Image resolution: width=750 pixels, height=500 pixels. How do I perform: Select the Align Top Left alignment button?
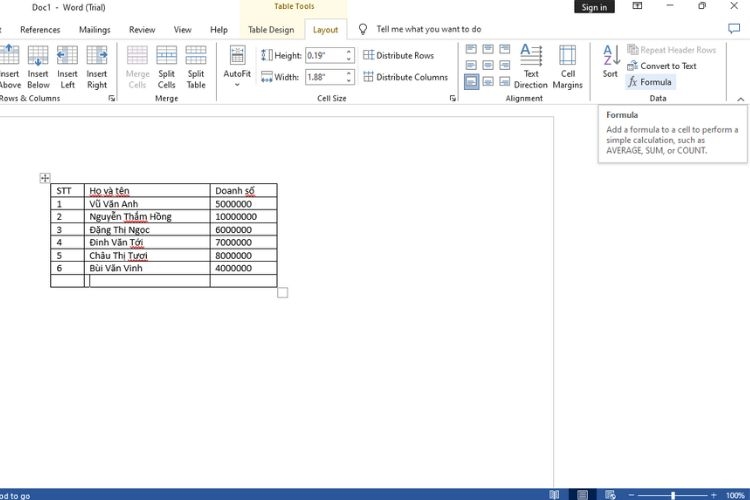coord(471,49)
